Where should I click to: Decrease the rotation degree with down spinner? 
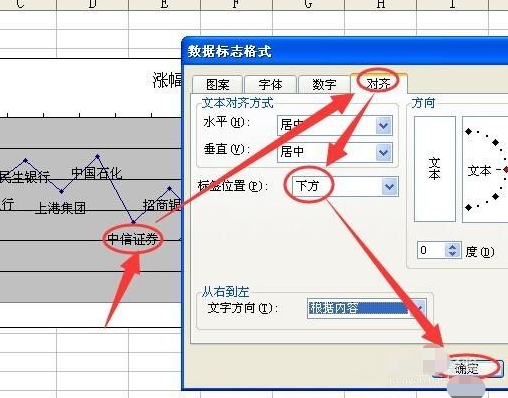pyautogui.click(x=453, y=254)
